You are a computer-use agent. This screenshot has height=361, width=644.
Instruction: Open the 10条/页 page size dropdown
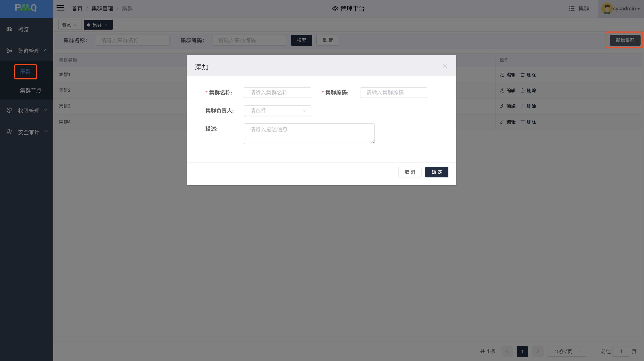coord(566,351)
